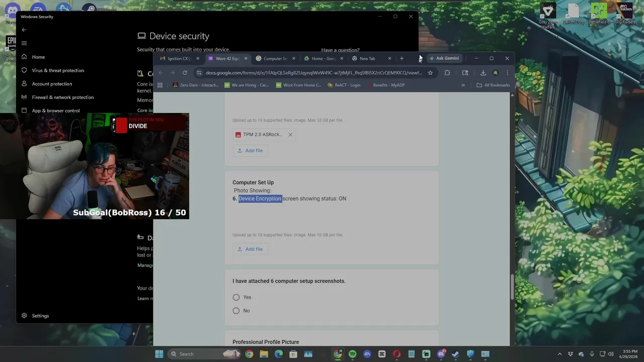Open the All Bookmarks folder
644x362 pixels.
pyautogui.click(x=493, y=85)
